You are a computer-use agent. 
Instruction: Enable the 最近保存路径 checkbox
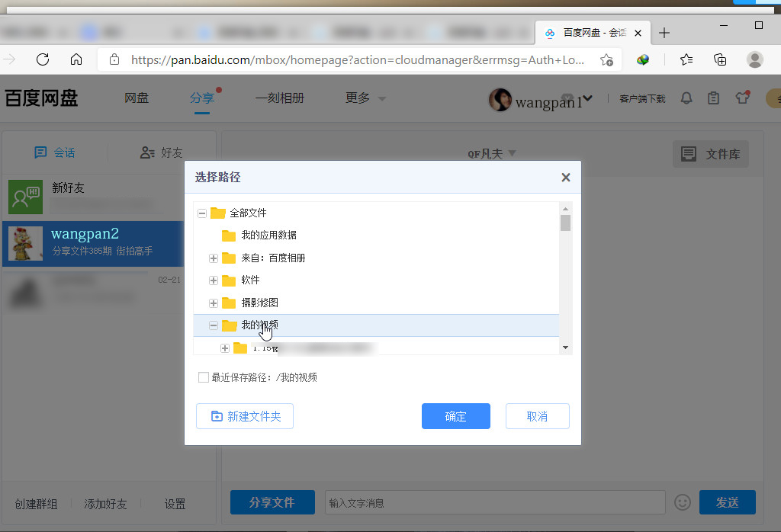204,377
